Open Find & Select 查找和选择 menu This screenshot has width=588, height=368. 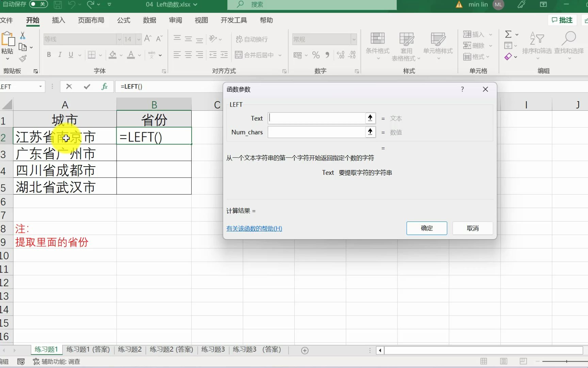pos(569,47)
